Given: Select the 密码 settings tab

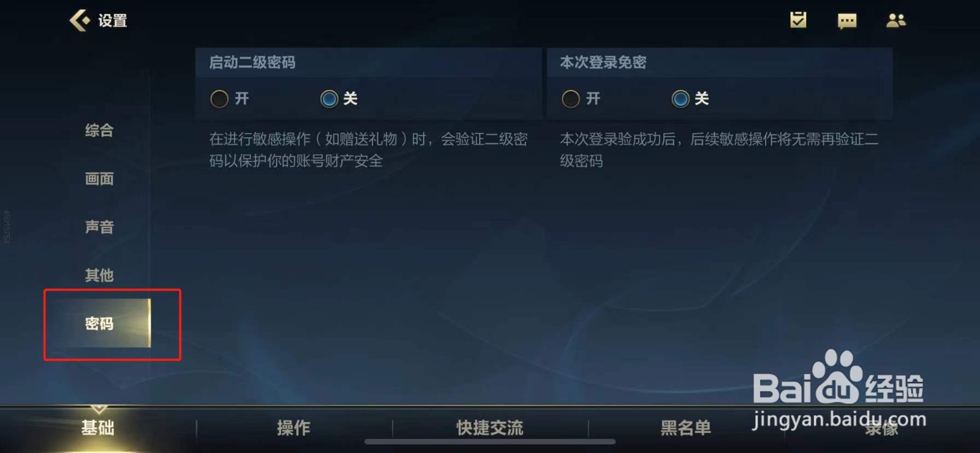Looking at the screenshot, I should [99, 323].
